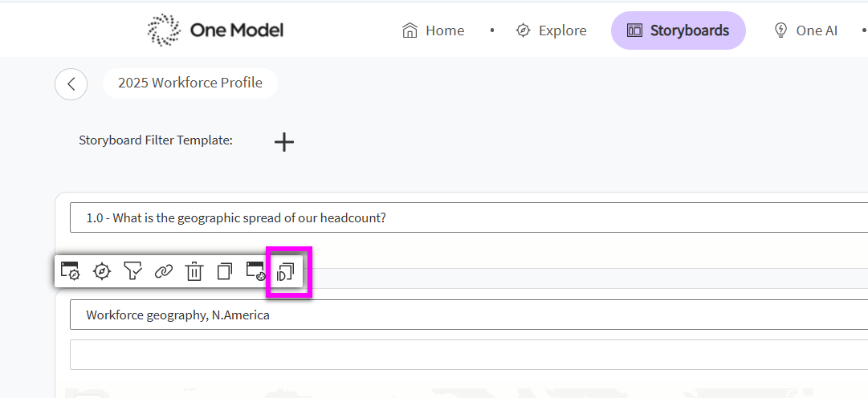Click the 2025 Workforce Profile title
The image size is (868, 398).
pos(189,83)
